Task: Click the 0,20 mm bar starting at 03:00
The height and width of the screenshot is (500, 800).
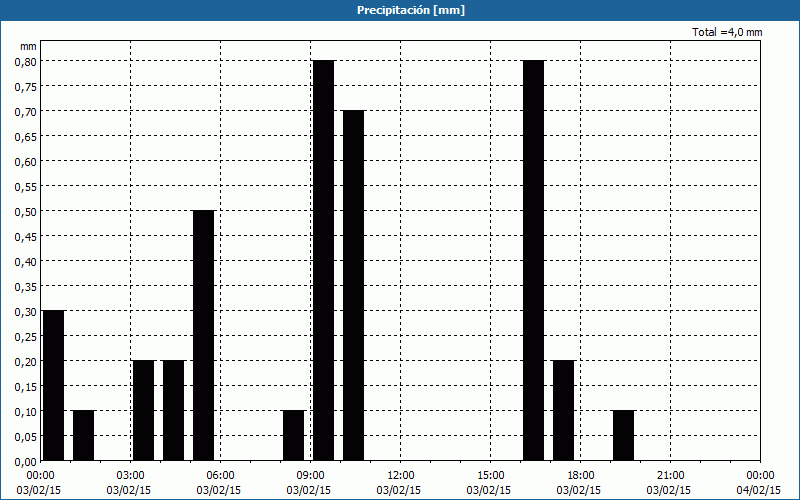Action: point(143,411)
